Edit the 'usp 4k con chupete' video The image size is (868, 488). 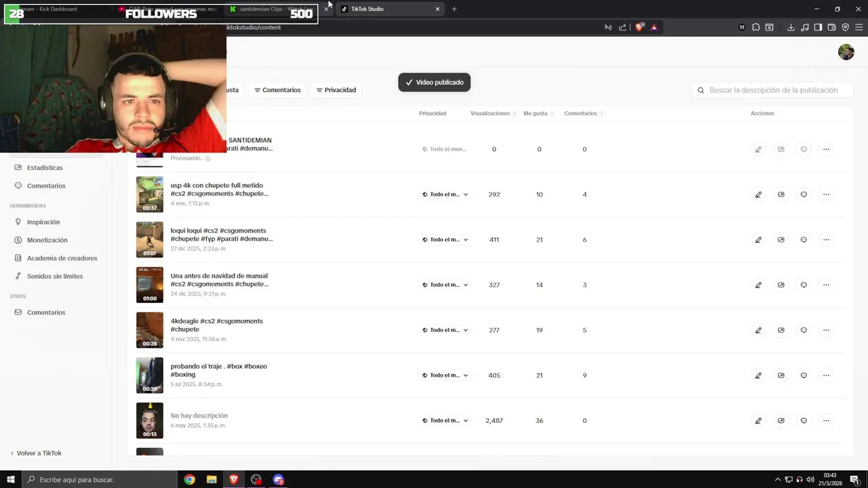758,195
